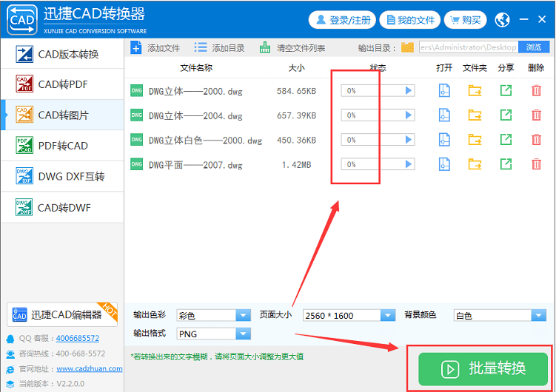Click the 大小 column header
This screenshot has width=556, height=392.
click(296, 67)
